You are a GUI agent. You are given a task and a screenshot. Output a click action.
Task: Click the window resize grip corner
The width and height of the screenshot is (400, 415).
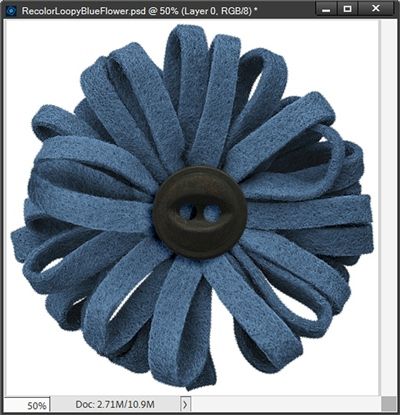[x=389, y=405]
